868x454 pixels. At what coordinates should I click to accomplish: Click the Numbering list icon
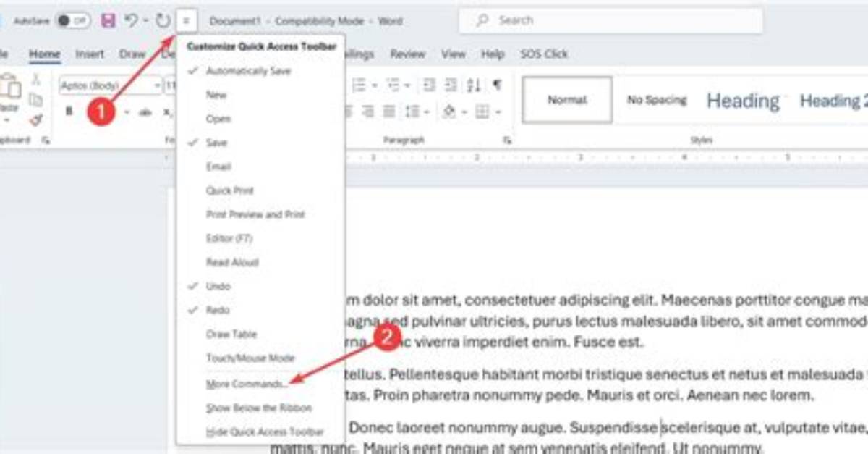(359, 85)
